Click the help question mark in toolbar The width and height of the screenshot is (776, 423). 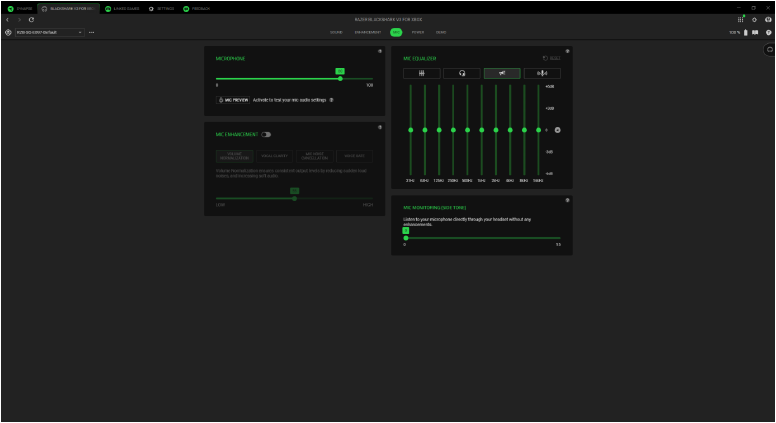[769, 32]
